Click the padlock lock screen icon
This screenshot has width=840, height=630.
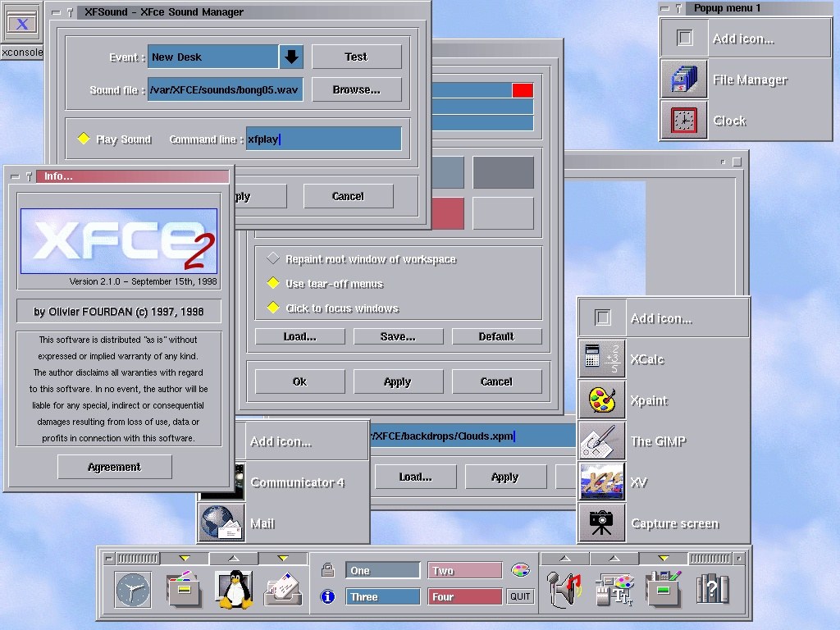click(327, 570)
